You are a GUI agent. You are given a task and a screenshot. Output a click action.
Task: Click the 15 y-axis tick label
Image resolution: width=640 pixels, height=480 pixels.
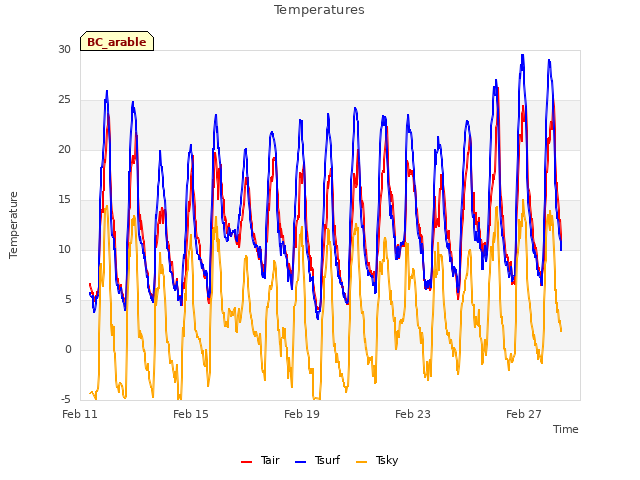[64, 200]
